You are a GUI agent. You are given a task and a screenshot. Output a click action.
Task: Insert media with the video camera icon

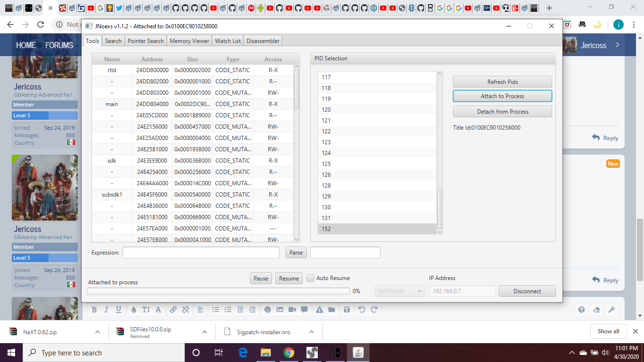point(292,310)
